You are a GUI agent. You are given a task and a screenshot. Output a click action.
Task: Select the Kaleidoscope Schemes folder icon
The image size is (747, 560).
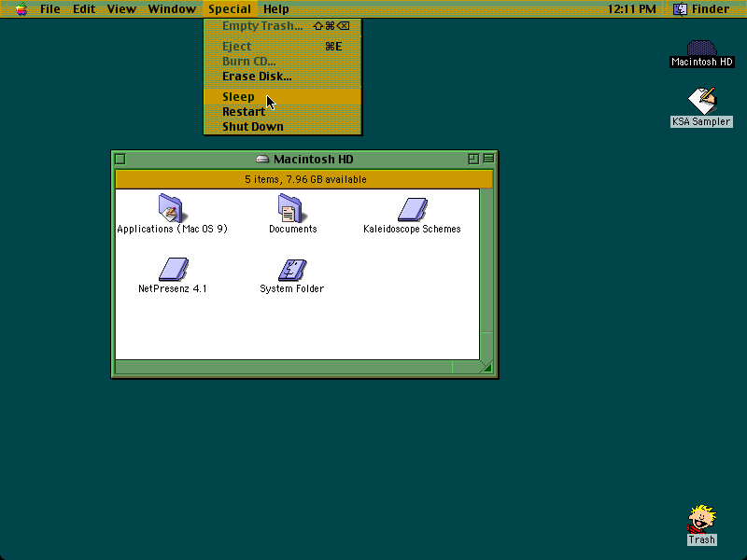[412, 209]
